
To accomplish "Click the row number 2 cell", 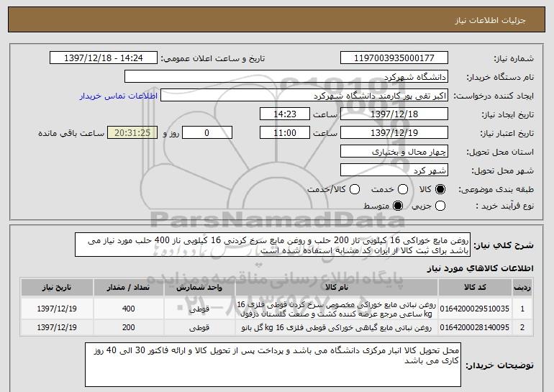I will pyautogui.click(x=522, y=327).
